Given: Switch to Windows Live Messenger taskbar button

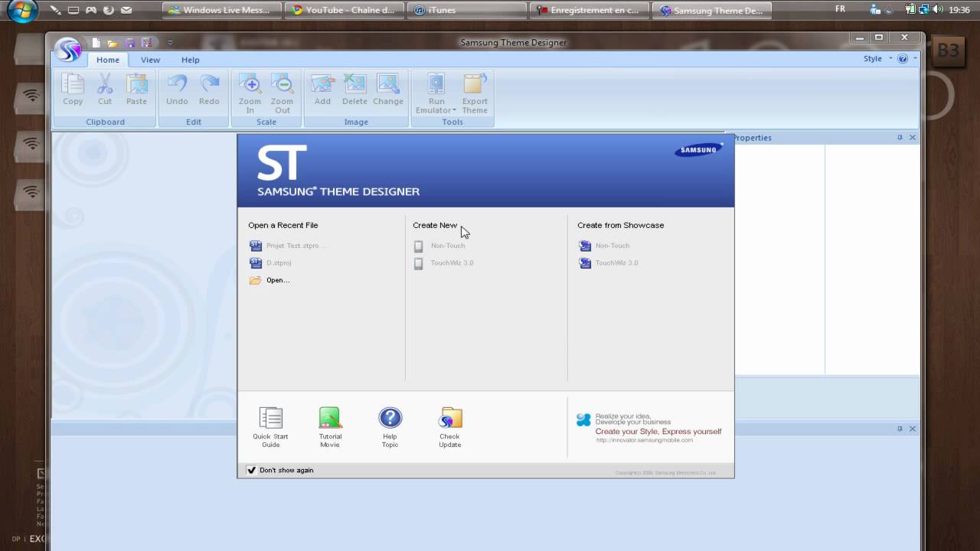Looking at the screenshot, I should (223, 11).
